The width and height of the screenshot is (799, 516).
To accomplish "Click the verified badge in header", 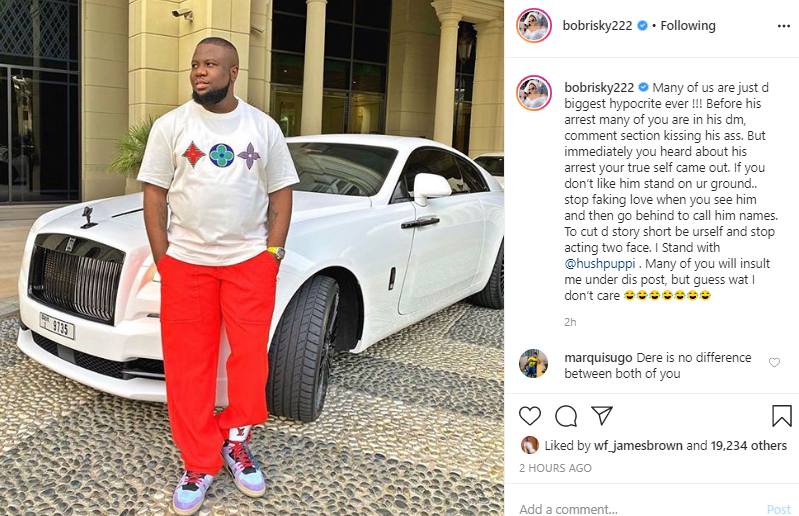I will click(643, 25).
